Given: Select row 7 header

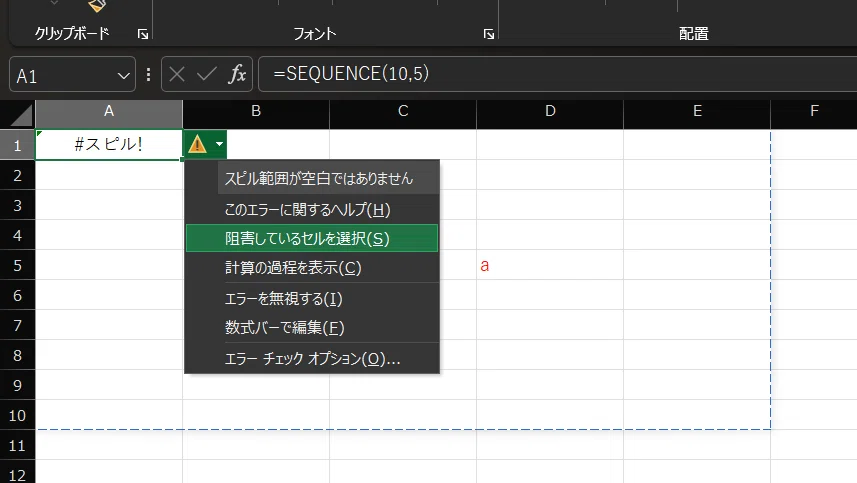Looking at the screenshot, I should point(17,325).
